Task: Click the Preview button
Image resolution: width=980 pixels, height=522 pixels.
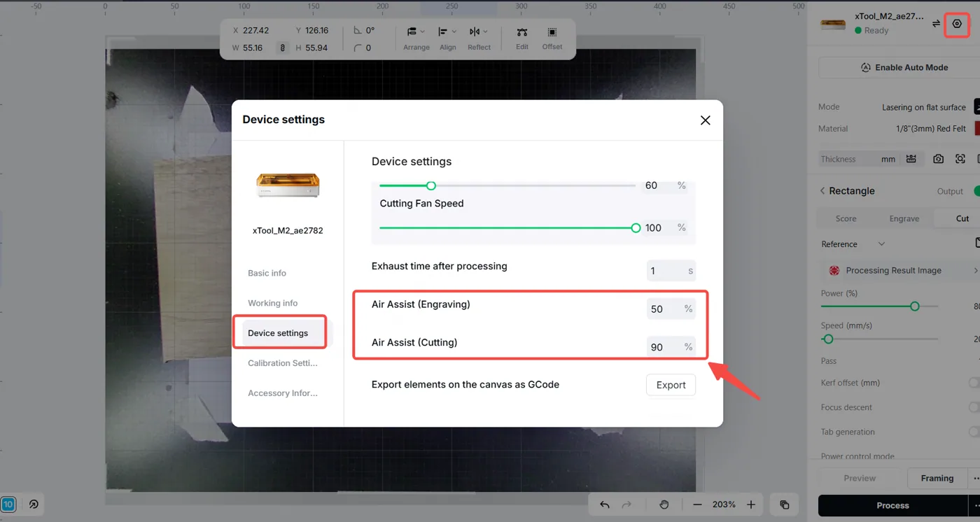Action: 860,479
